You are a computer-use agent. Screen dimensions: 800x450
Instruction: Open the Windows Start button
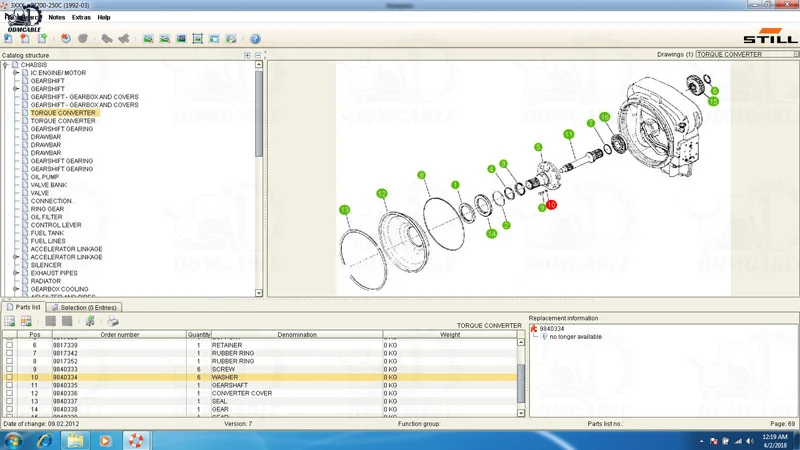point(13,440)
